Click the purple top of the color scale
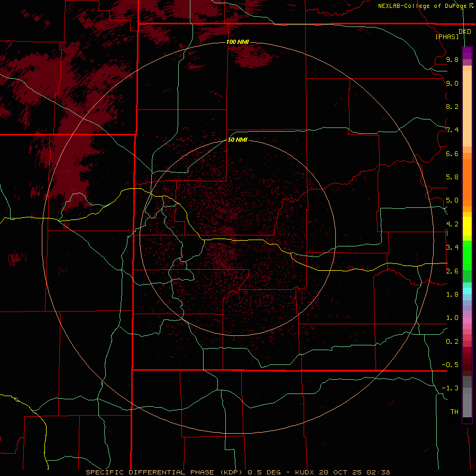Viewport: 476px width, 476px height. pos(467,53)
